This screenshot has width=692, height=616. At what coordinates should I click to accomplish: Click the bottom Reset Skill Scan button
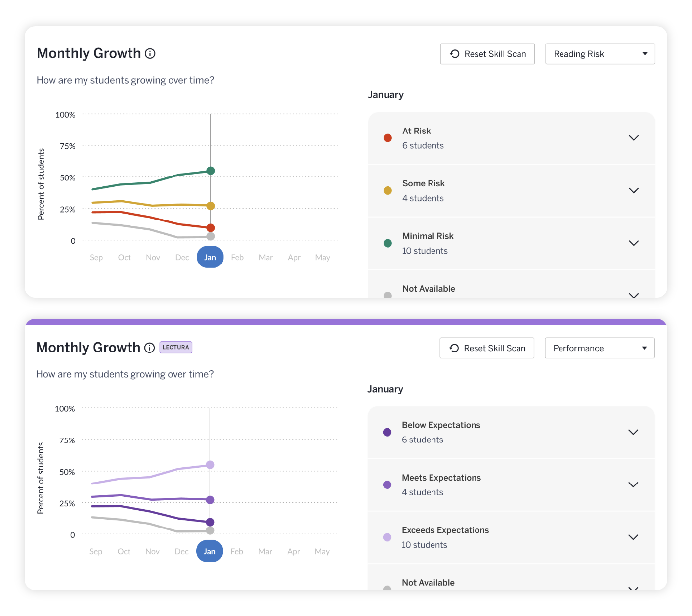coord(487,348)
